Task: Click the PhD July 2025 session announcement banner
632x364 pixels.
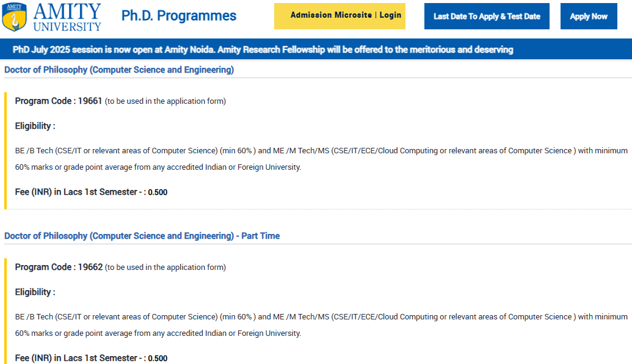Action: tap(263, 49)
